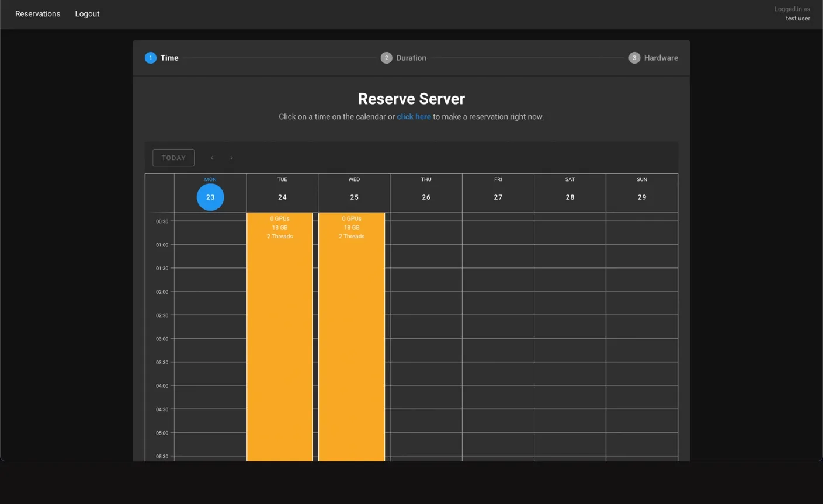Viewport: 823px width, 504px height.
Task: Pick the Sunday slot starting at 05:00
Action: point(642,444)
